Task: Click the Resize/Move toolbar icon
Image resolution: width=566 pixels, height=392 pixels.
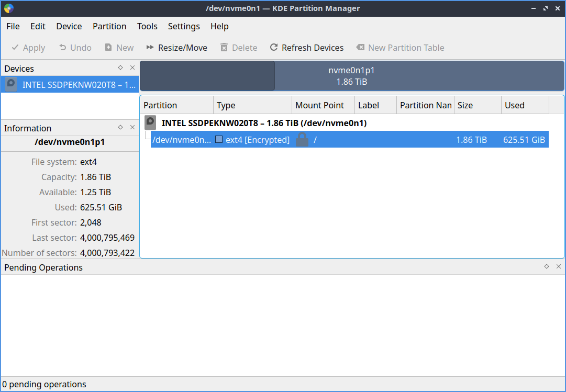Action: point(150,48)
